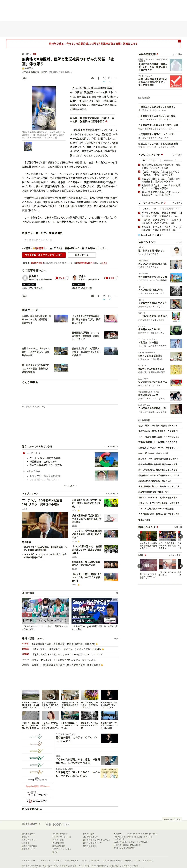Click the print icon below the article byline
Image resolution: width=187 pixels, height=868 pixels.
[x=24, y=78]
